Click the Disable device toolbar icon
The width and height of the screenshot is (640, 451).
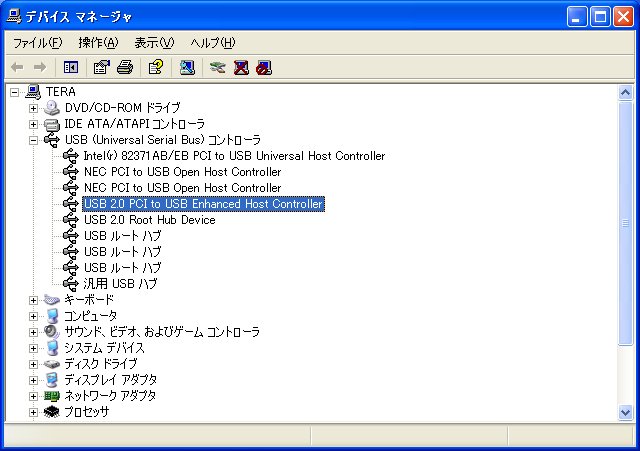pyautogui.click(x=264, y=67)
